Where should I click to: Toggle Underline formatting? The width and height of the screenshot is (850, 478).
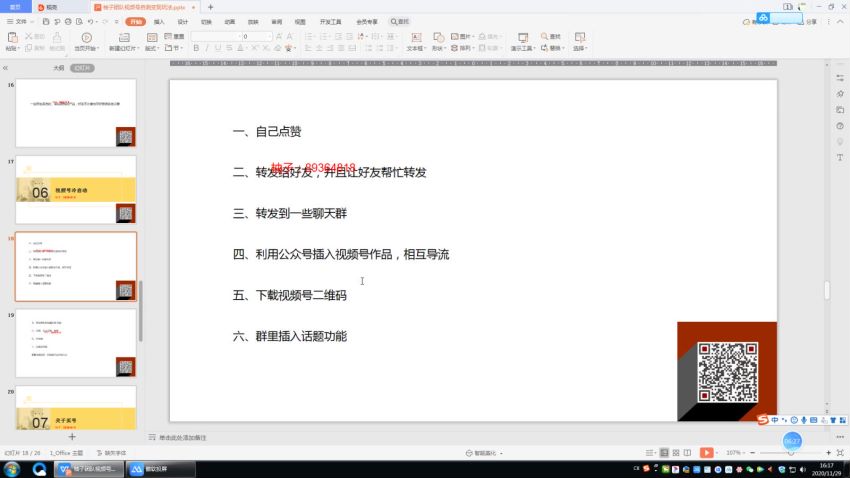coord(218,48)
